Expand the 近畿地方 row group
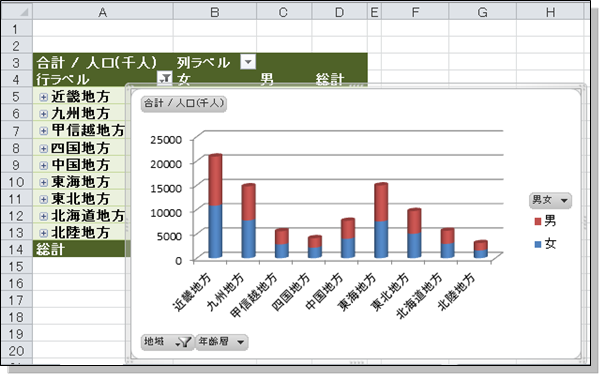This screenshot has width=599, height=374. click(44, 97)
